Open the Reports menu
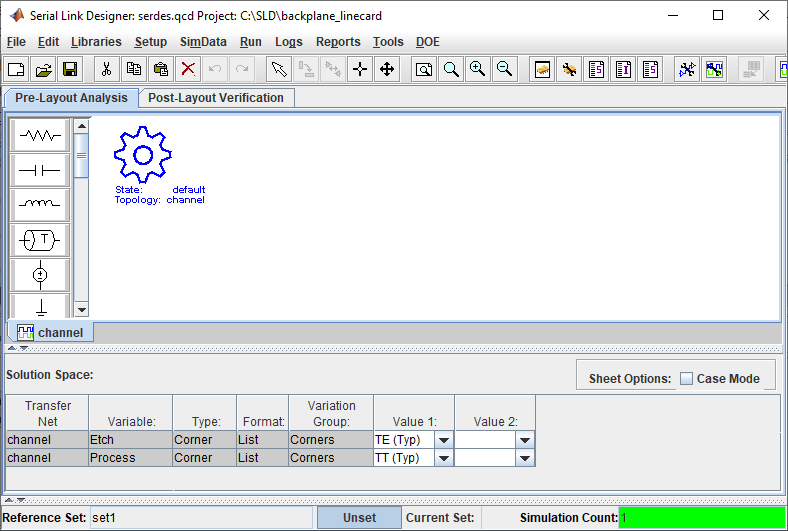 click(338, 42)
